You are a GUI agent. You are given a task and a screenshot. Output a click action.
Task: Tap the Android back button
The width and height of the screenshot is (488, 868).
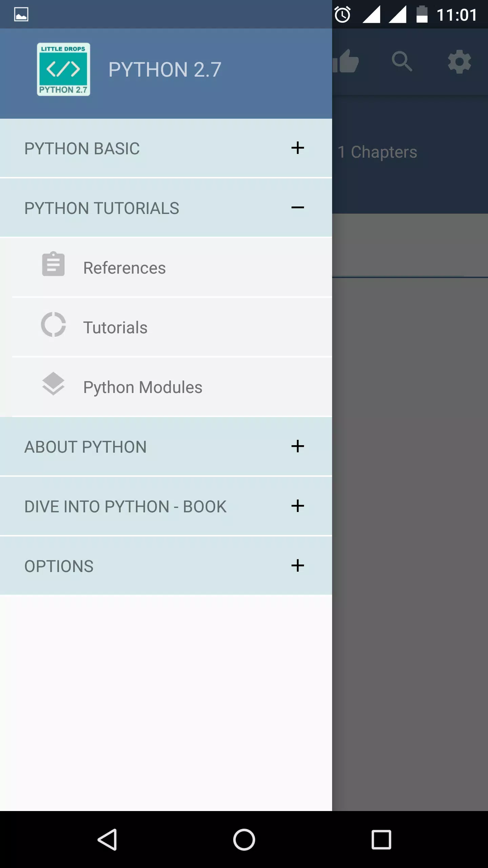[107, 840]
